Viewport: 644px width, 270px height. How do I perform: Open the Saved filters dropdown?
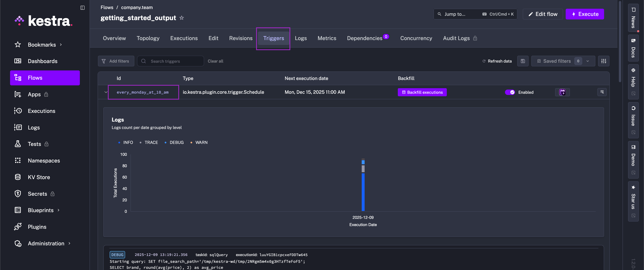tap(563, 61)
